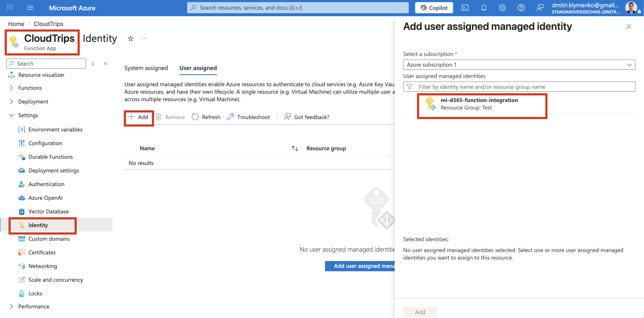Go to Home in breadcrumb
The image size is (644, 318).
tap(16, 24)
